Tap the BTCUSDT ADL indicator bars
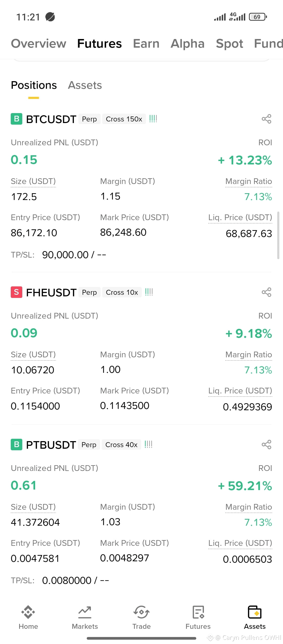 [153, 119]
